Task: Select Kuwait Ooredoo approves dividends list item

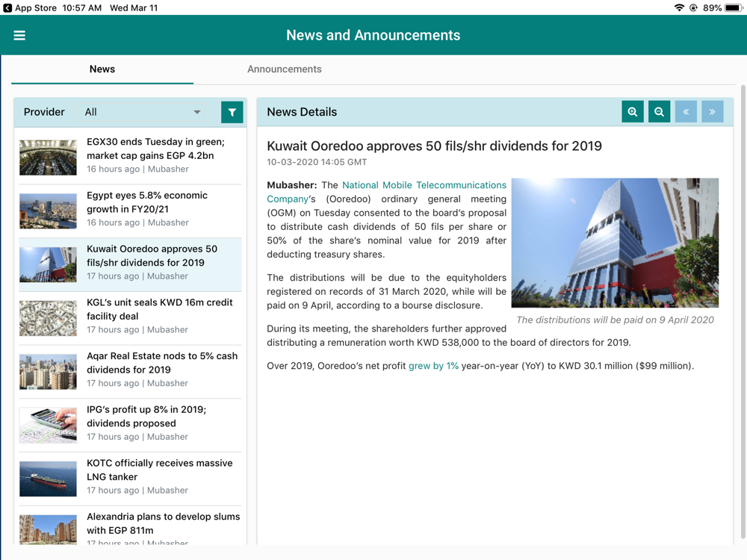Action: tap(130, 264)
